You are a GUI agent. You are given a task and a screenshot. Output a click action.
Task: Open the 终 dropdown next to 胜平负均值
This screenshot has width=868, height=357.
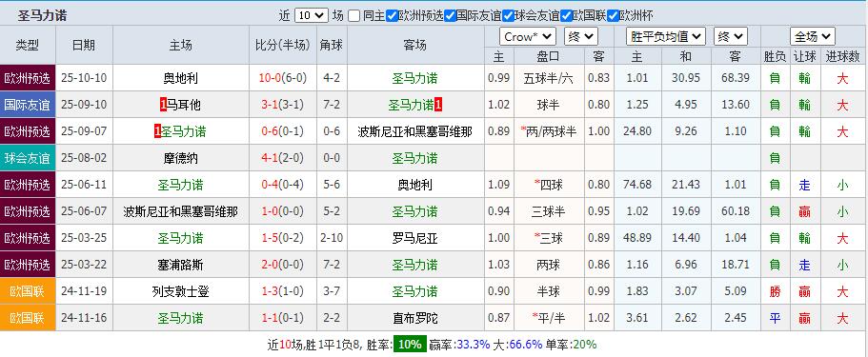(x=730, y=37)
